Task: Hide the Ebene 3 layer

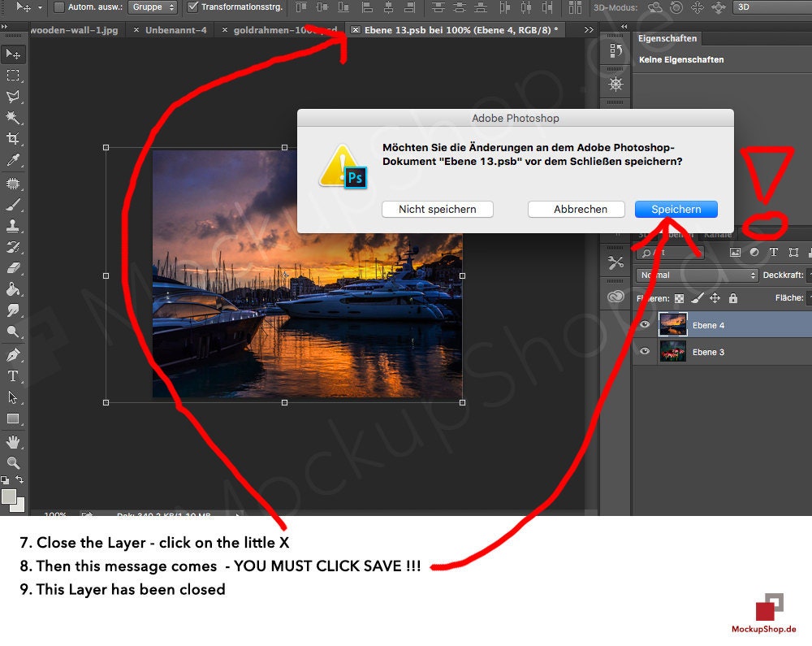Action: pos(645,351)
